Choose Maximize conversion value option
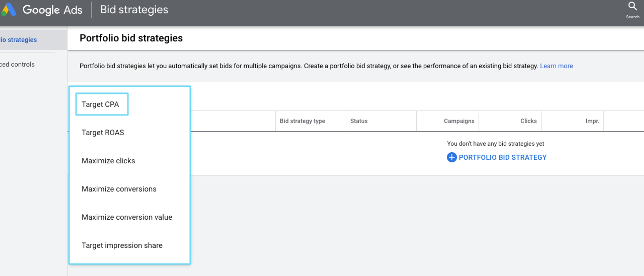This screenshot has width=644, height=276. [127, 217]
